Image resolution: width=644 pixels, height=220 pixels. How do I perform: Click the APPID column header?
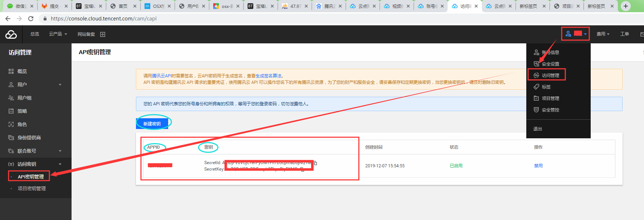coord(153,147)
